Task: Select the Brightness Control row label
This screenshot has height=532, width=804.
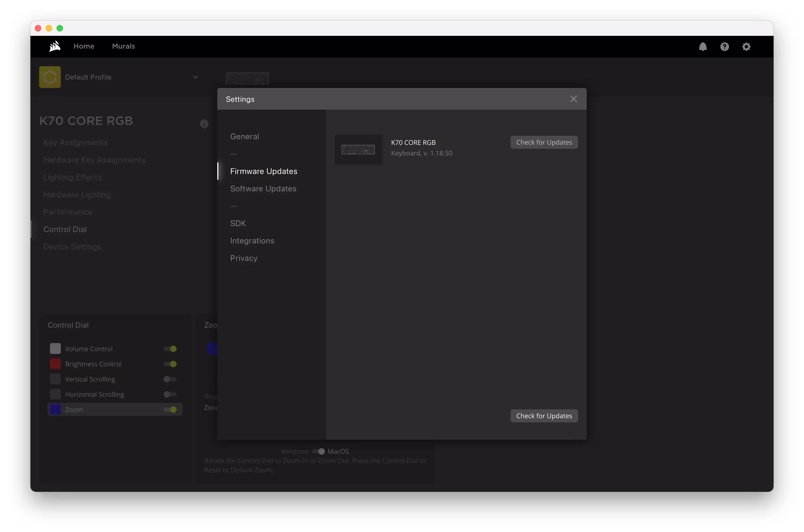Action: (93, 364)
